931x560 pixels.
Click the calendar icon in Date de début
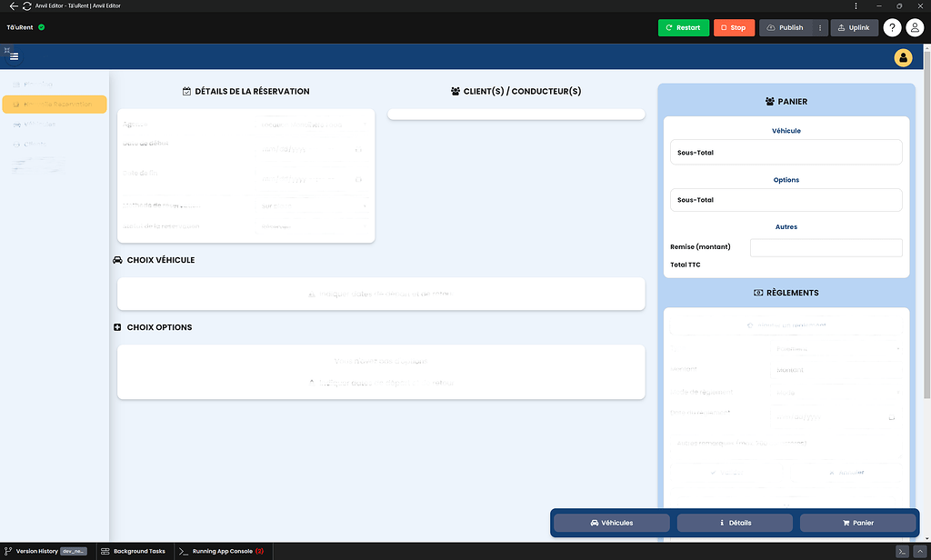coord(358,150)
